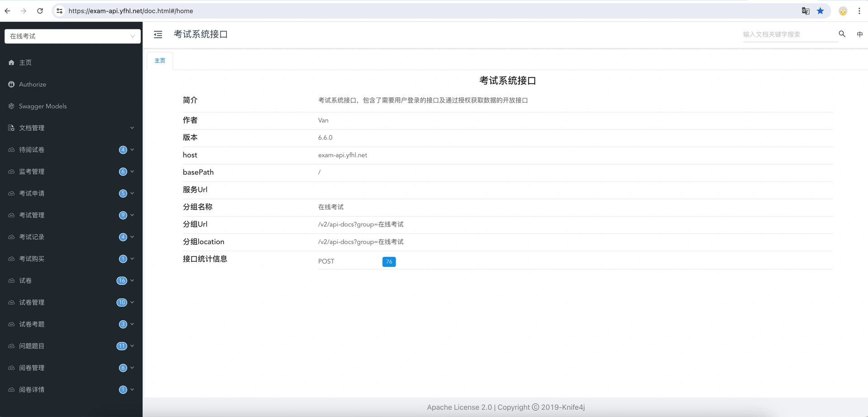
Task: Expand the 文档管理 chevron
Action: 132,128
